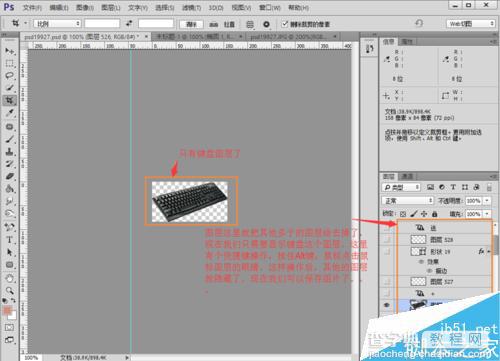Select the Crop tool in the toolbox
The image size is (500, 361).
click(9, 100)
